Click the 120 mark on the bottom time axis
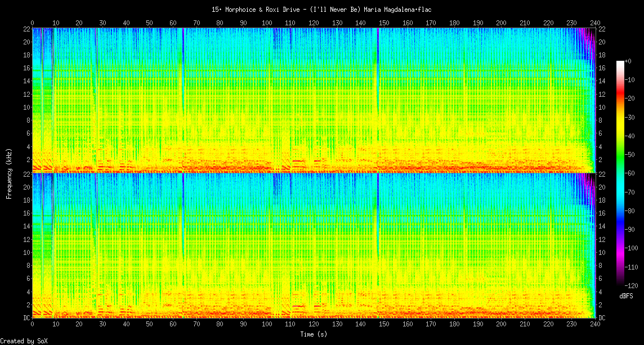 click(x=314, y=325)
